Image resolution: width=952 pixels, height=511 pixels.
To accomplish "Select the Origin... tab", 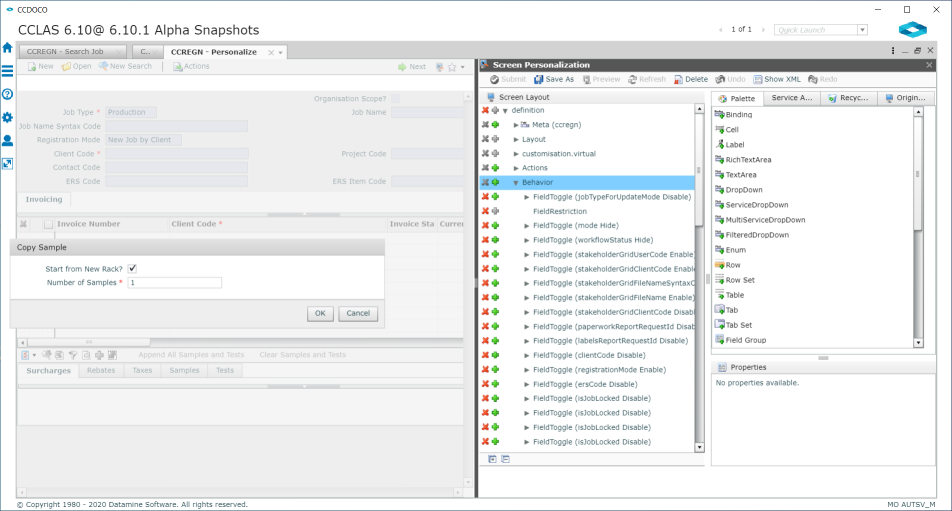I will [x=906, y=98].
